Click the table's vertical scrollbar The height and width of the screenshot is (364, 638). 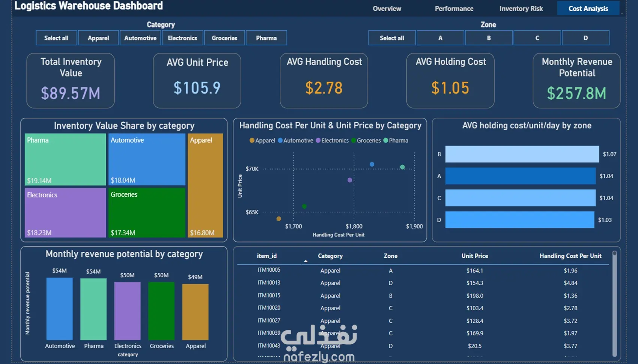point(614,304)
